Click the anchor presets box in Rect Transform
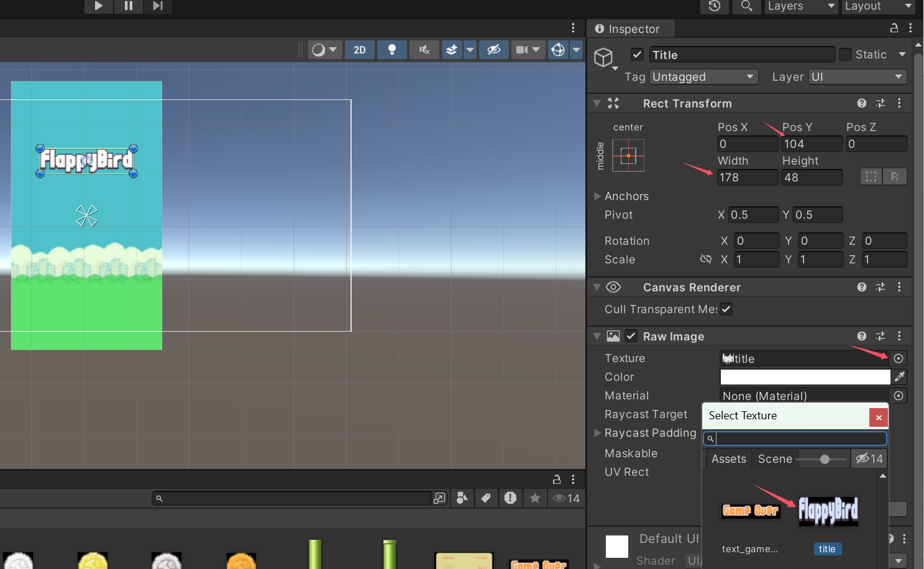924x569 pixels. pyautogui.click(x=628, y=155)
